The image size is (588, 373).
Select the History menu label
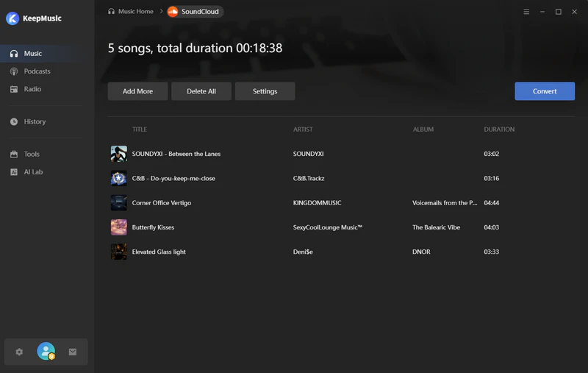click(x=35, y=121)
